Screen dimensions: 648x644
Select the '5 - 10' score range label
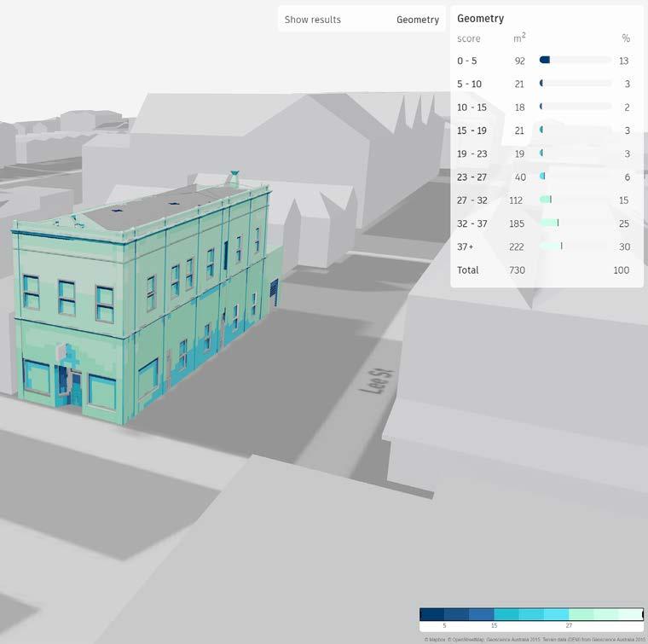click(469, 84)
